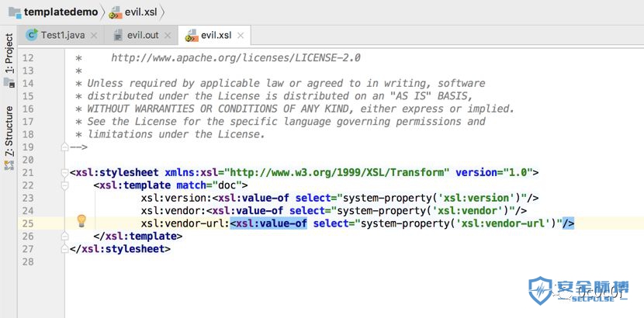Click the intention lightbulb on line 25
The image size is (644, 318).
pyautogui.click(x=81, y=221)
